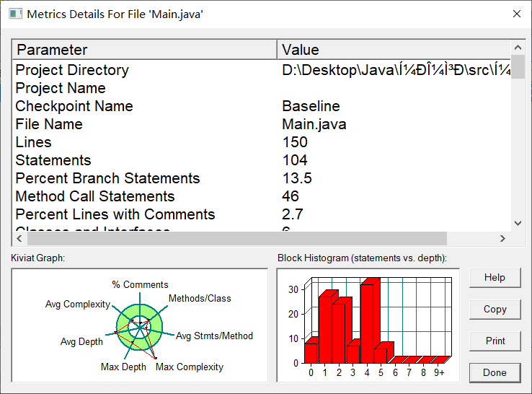Select the Percent Branch Statements row
The height and width of the screenshot is (394, 532).
pyautogui.click(x=261, y=178)
